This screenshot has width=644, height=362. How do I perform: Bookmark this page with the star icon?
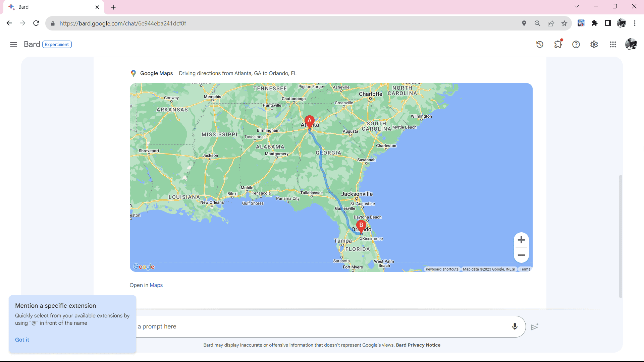coord(564,23)
